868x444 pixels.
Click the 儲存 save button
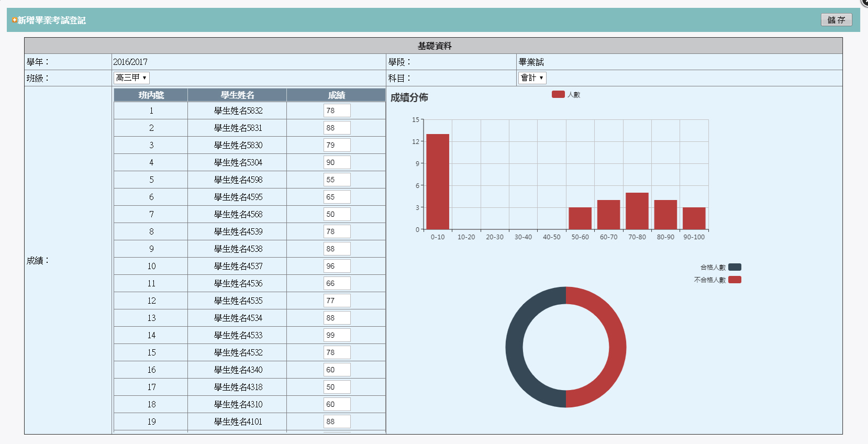(836, 20)
